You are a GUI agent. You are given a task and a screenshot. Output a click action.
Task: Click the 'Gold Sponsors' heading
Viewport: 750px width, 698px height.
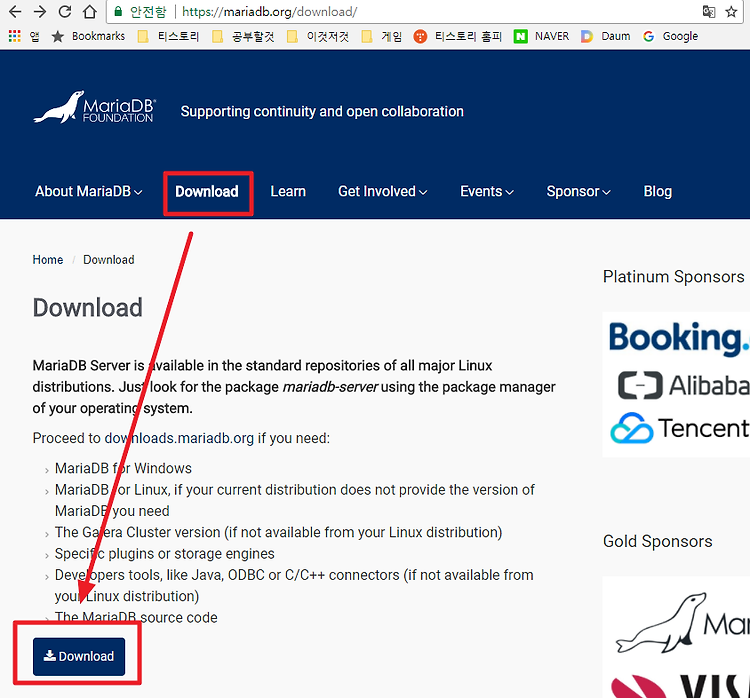pyautogui.click(x=658, y=541)
